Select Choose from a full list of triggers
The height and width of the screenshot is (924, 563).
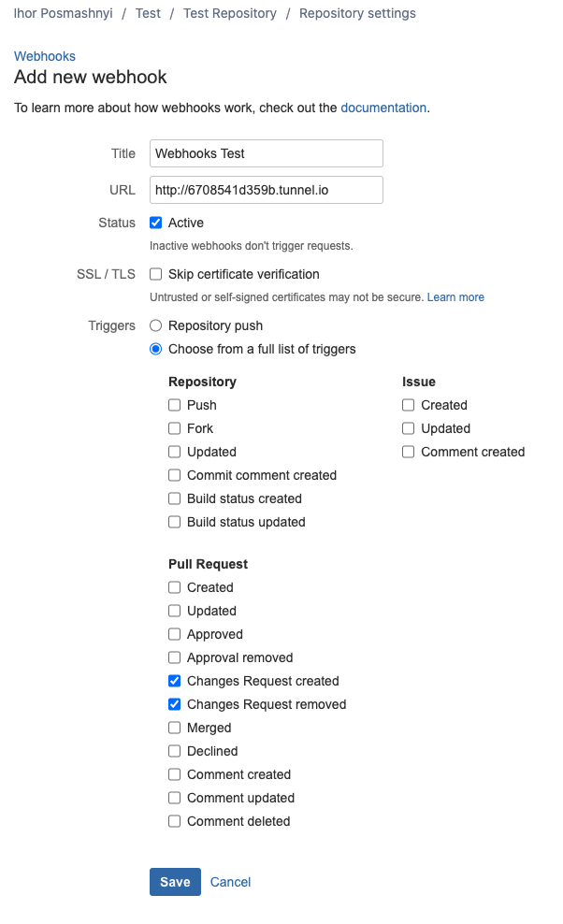coord(155,349)
